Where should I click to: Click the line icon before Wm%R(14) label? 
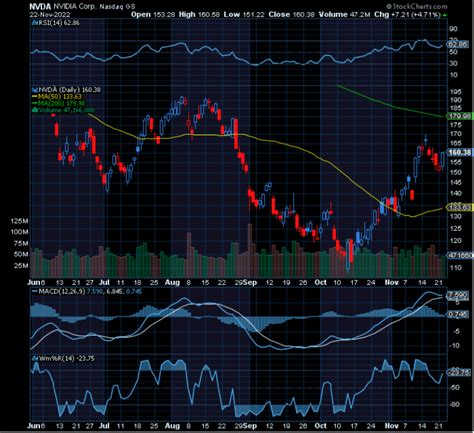tap(35, 359)
